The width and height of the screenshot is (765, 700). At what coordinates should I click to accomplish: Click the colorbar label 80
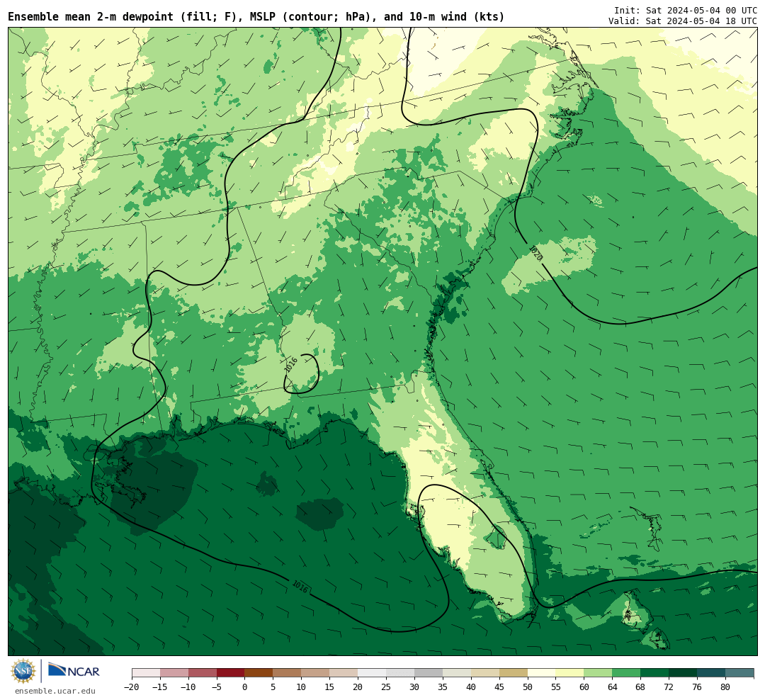click(x=725, y=687)
